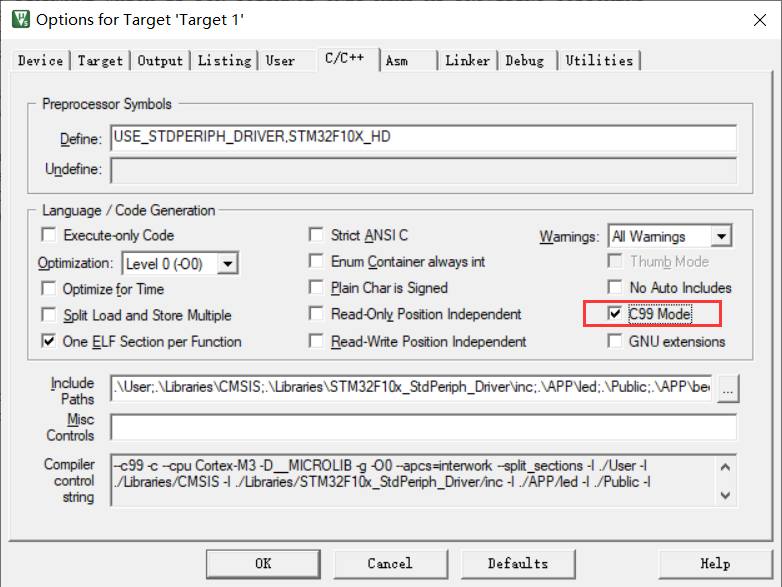Click the Cancel button
Viewport: 782px width, 587px height.
coord(390,564)
